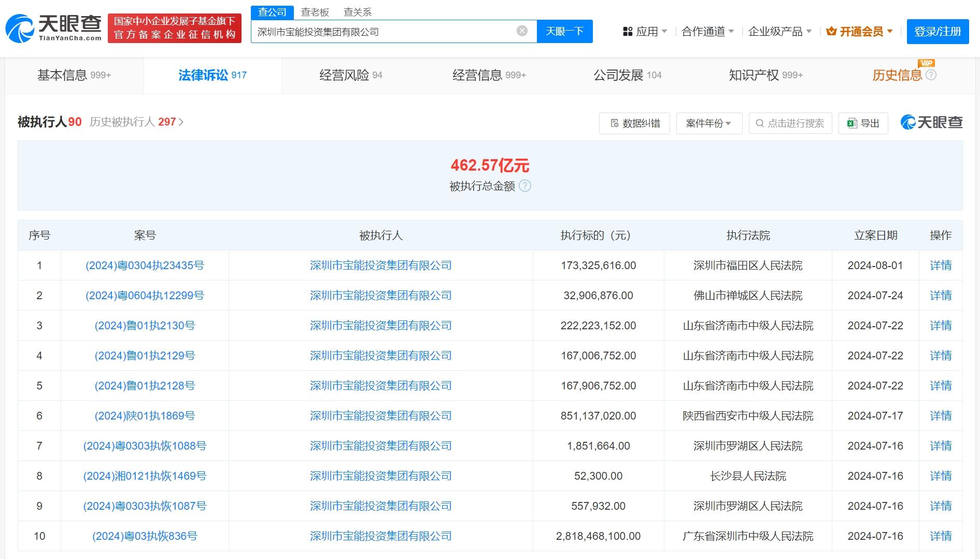Click the 2024-08-01 filing date
This screenshot has width=980, height=559.
click(x=875, y=265)
